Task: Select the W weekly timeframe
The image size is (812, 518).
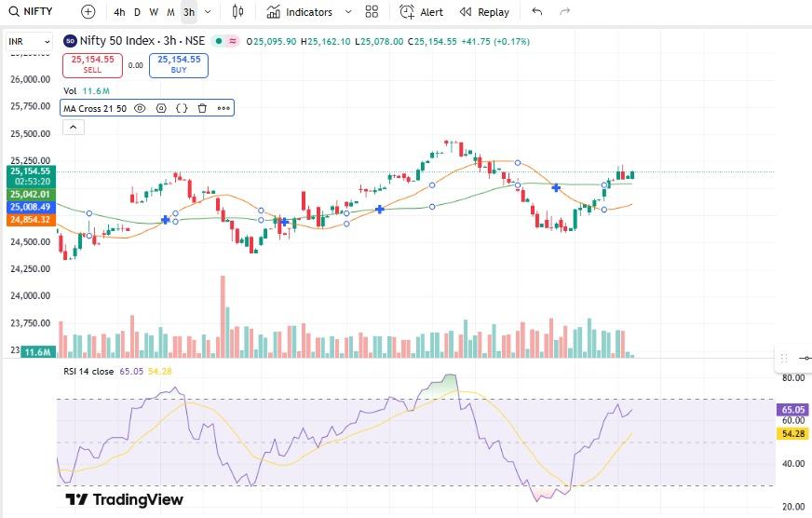Action: (x=154, y=12)
